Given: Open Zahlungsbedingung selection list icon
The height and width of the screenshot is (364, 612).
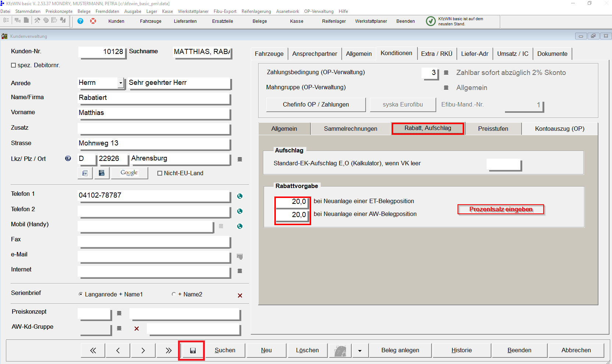Looking at the screenshot, I should tap(446, 73).
